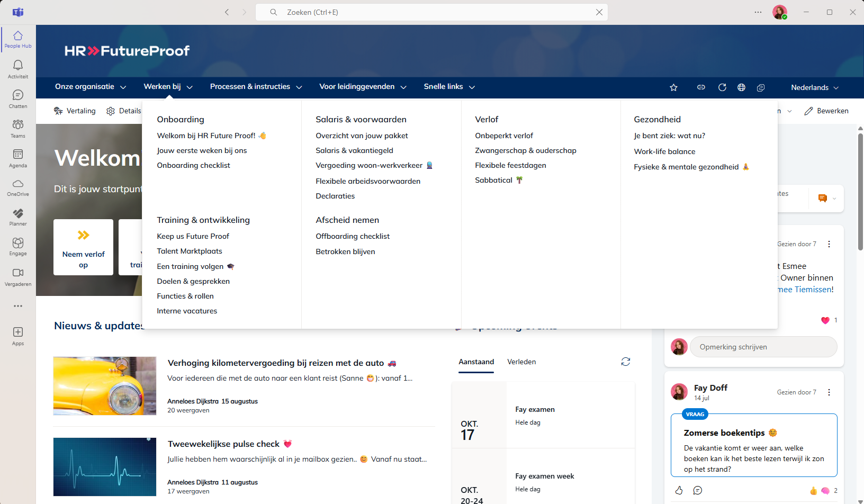The width and height of the screenshot is (864, 504).
Task: Open Talent Marktplaats menu item
Action: point(190,251)
